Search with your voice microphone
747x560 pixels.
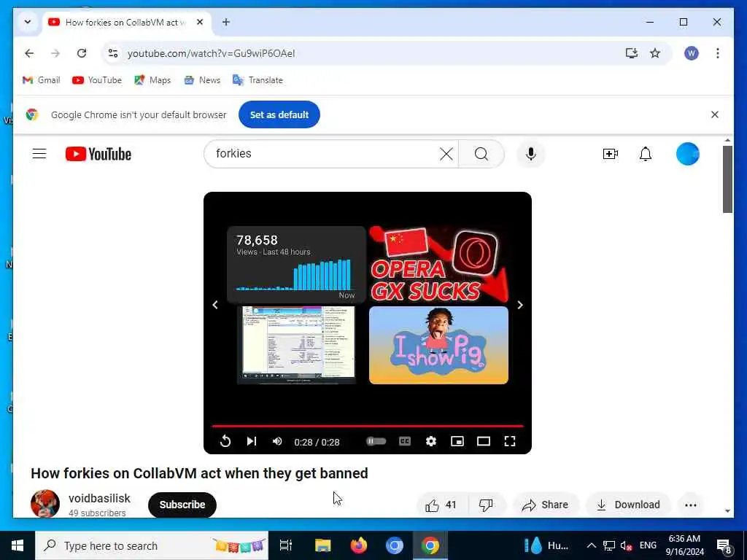531,154
